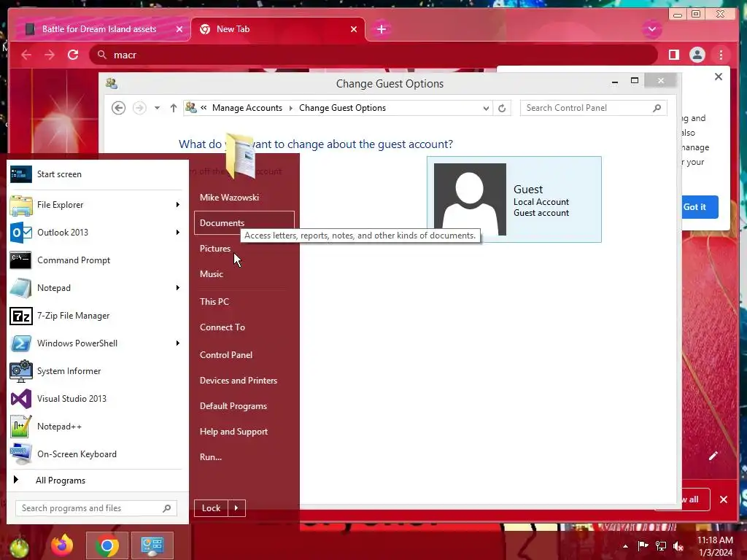747x560 pixels.
Task: Click the green apple Start button
Action: (18, 547)
